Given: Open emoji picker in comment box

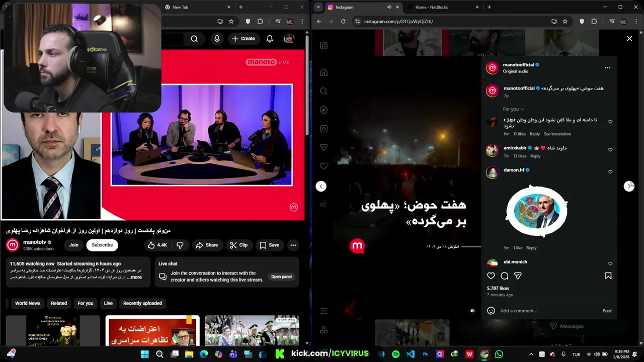Looking at the screenshot, I should 491,311.
